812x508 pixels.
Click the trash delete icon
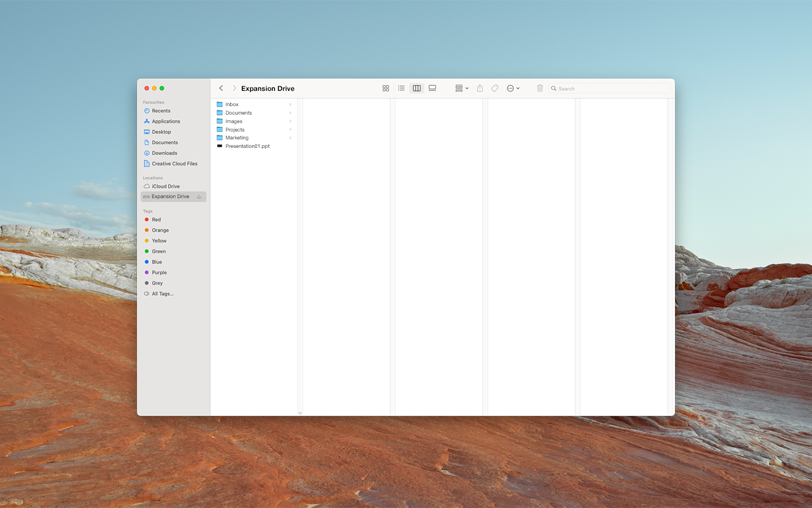540,89
